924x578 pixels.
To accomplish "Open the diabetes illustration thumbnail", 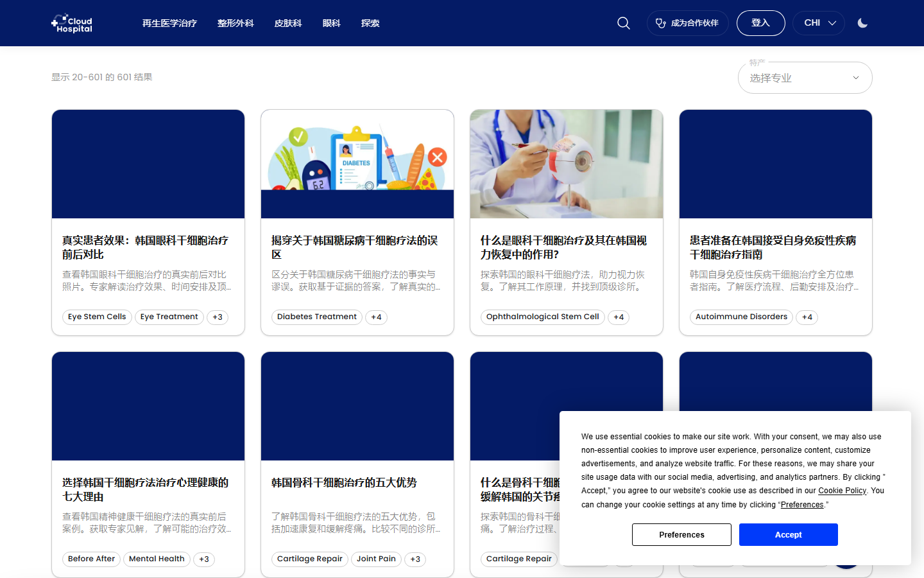I will [x=357, y=164].
